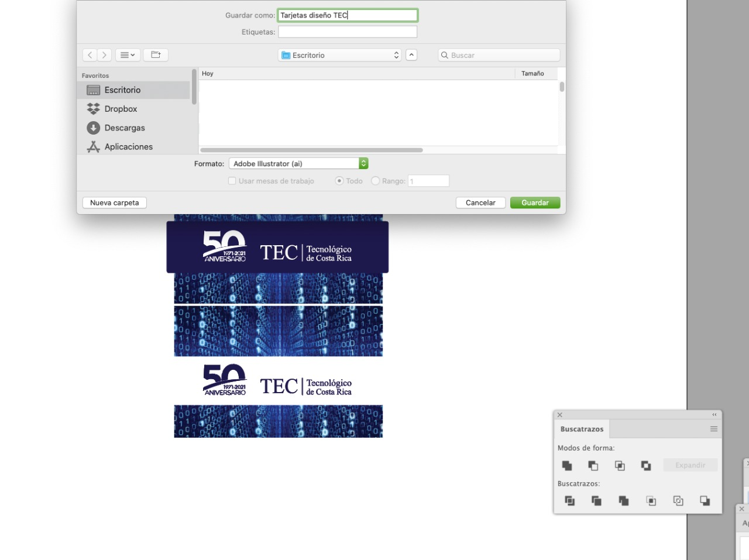
Task: Collapse the save dialog with the chevron button
Action: point(411,55)
